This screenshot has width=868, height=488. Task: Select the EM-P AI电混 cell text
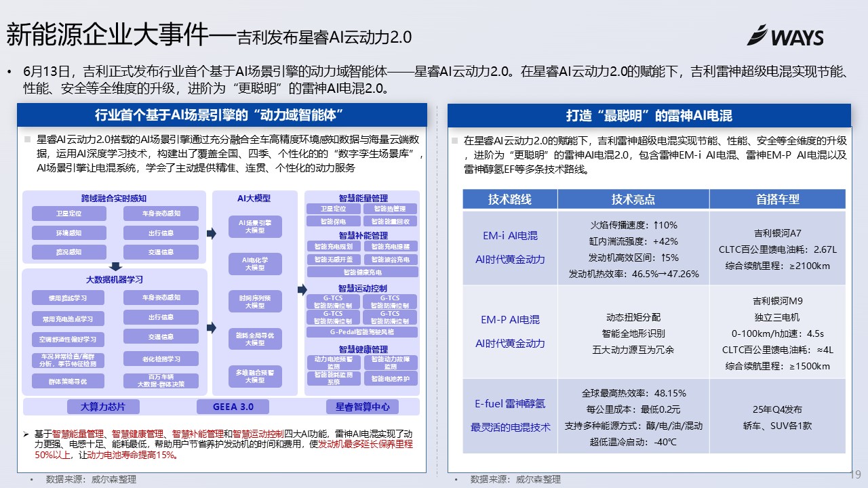(x=510, y=320)
